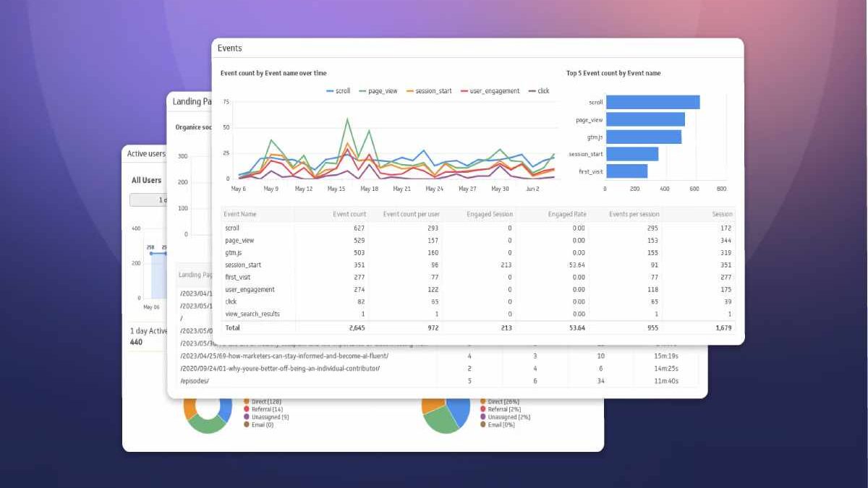Expand the All Users audience selector
The width and height of the screenshot is (868, 488).
[x=146, y=179]
